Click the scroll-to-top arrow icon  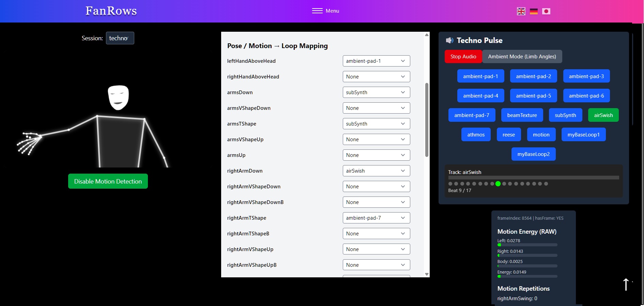(x=626, y=284)
